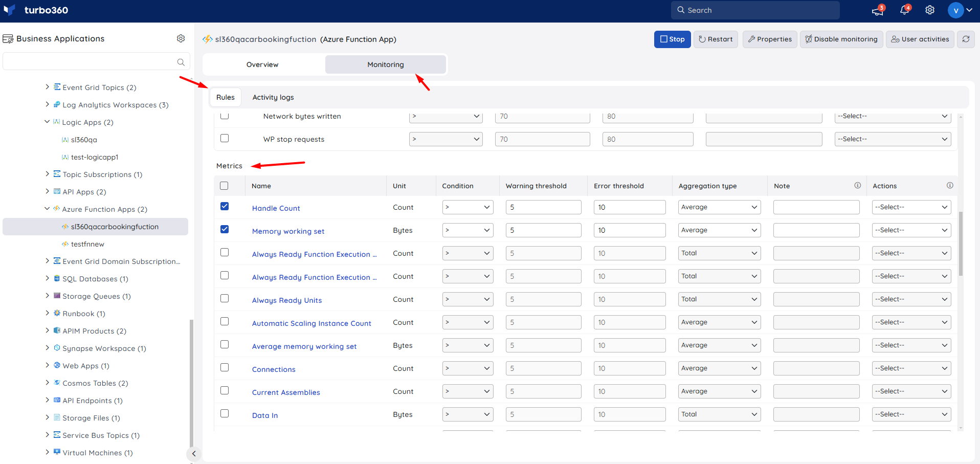
Task: Open User activities button
Action: point(920,39)
